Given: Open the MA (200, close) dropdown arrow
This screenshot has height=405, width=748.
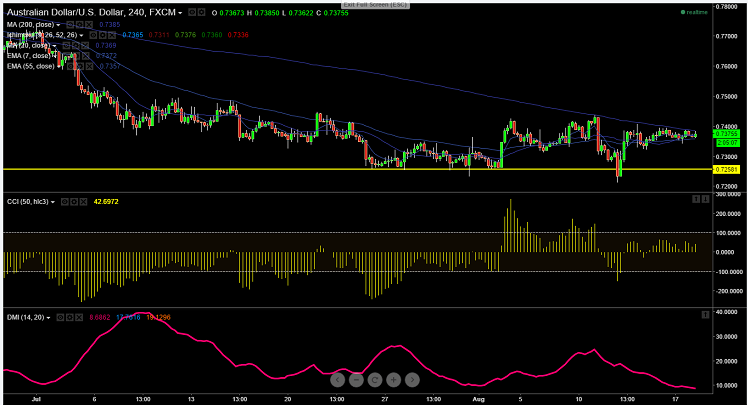Looking at the screenshot, I should [56, 23].
